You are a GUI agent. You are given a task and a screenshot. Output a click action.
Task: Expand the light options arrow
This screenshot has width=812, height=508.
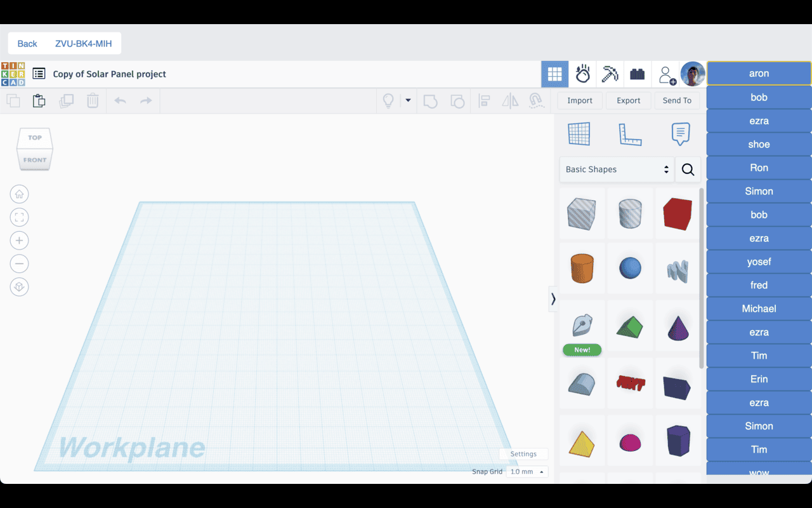tap(407, 100)
